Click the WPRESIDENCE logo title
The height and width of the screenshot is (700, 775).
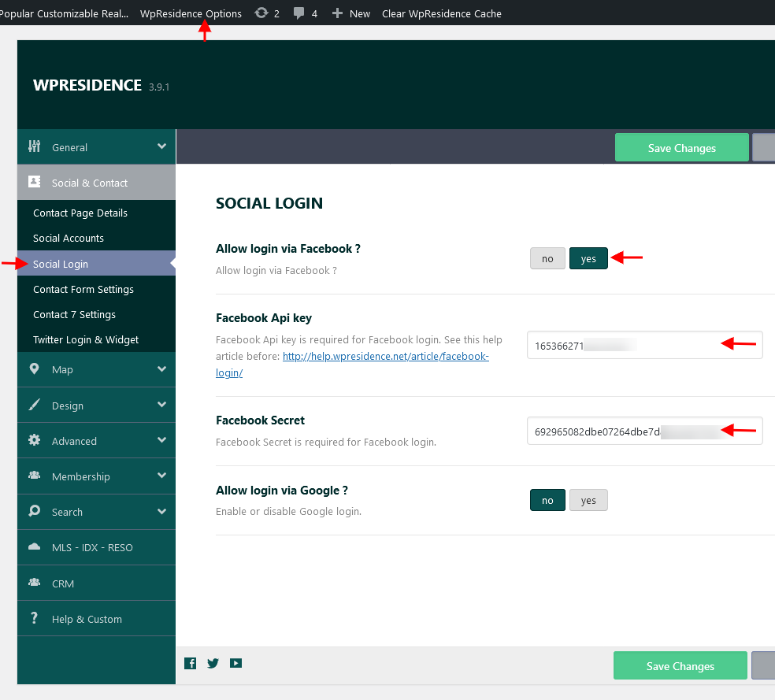point(87,85)
